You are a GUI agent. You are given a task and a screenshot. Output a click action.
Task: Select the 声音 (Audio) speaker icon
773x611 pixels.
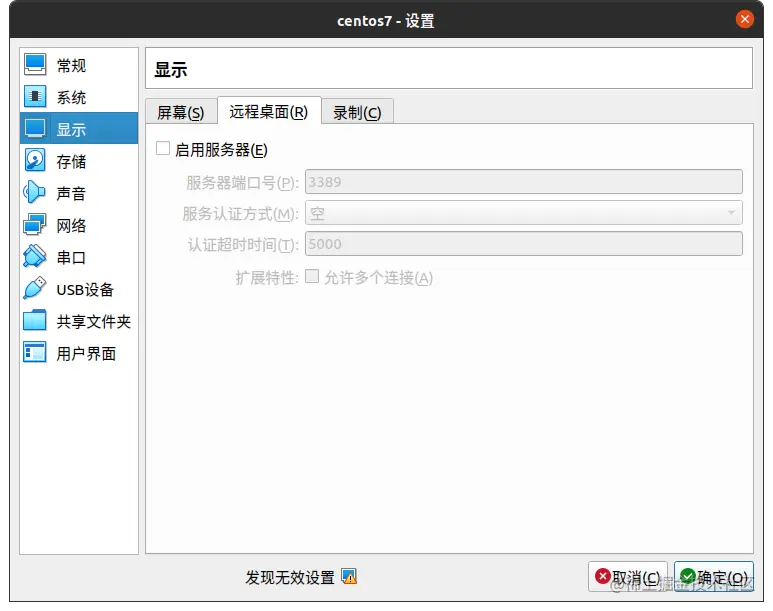35,193
